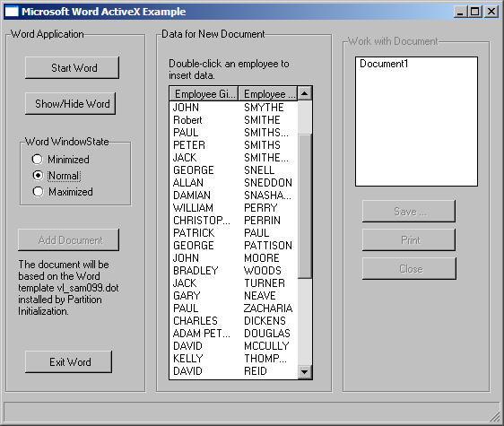
Task: Select the Robert SMITHE employee row
Action: (233, 120)
